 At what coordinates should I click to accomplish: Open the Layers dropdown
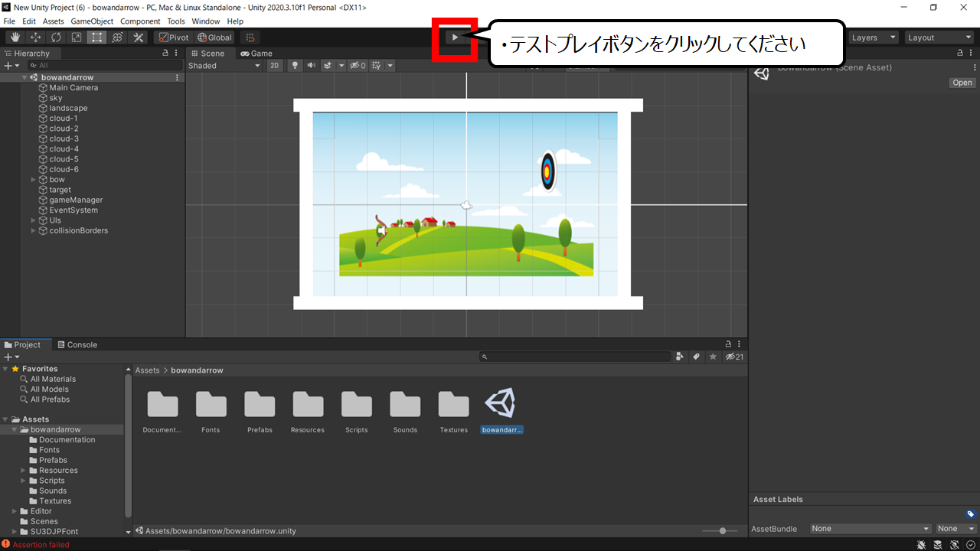pos(873,37)
